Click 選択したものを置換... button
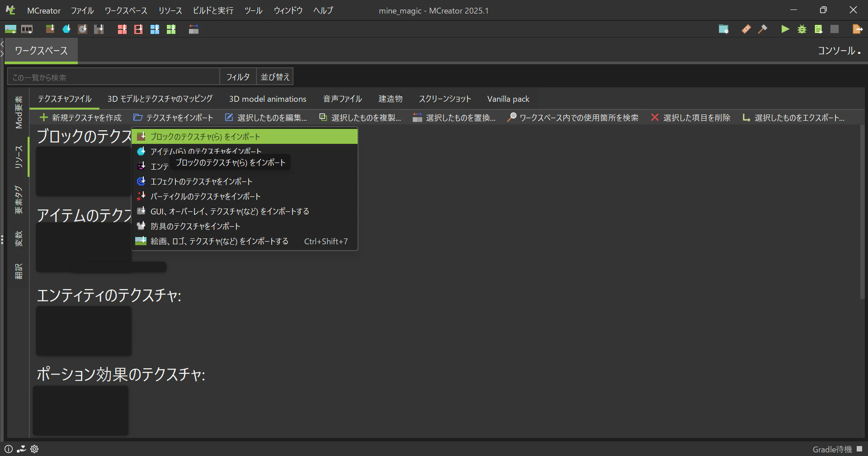 tap(454, 118)
